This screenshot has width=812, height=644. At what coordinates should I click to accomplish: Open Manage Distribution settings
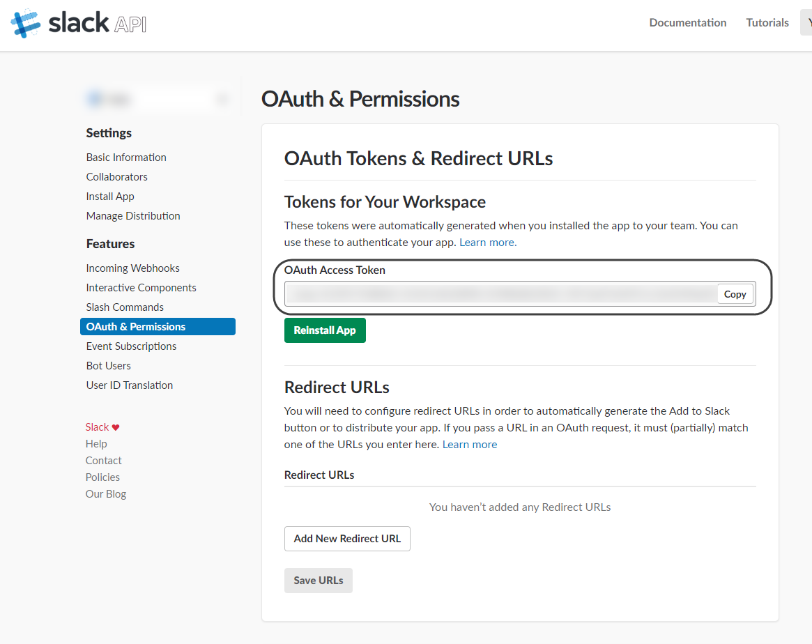tap(133, 216)
